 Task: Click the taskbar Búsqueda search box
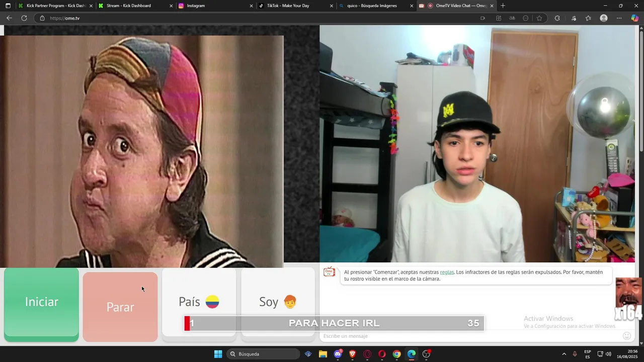click(264, 354)
